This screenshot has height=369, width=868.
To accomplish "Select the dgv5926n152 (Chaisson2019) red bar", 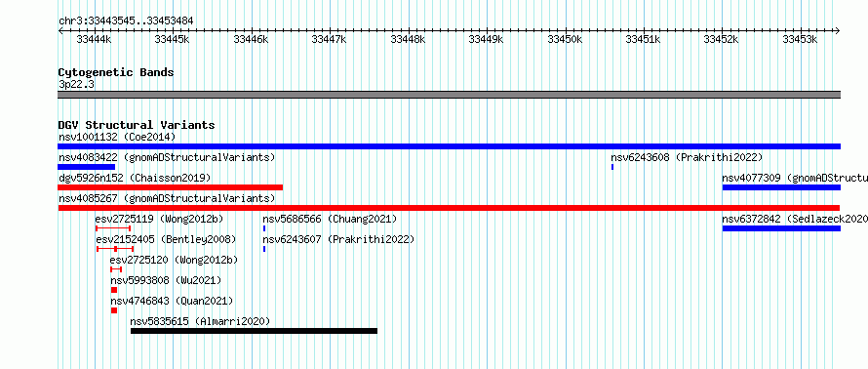I will tap(170, 187).
